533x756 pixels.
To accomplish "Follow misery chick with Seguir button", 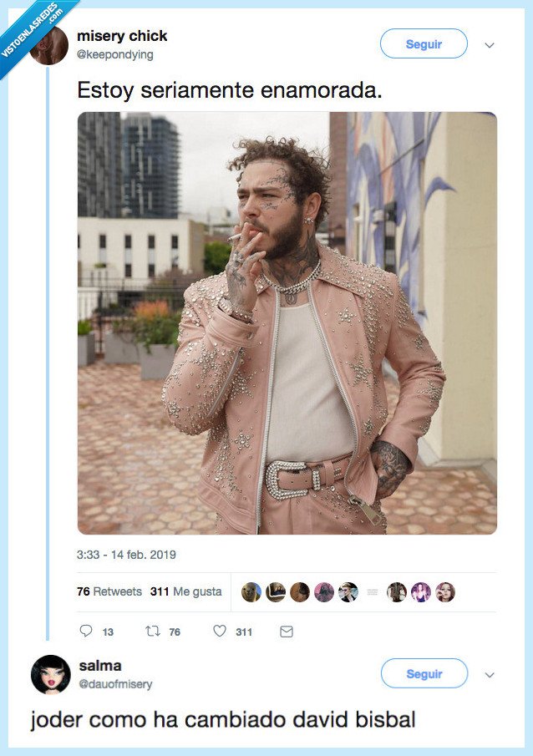I will coord(424,44).
